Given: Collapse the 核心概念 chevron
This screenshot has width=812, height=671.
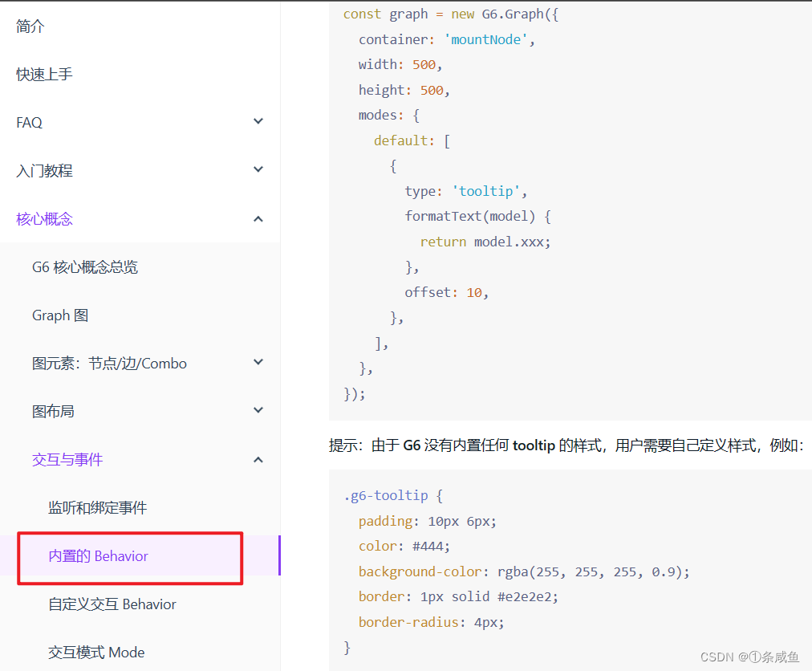Looking at the screenshot, I should (258, 219).
